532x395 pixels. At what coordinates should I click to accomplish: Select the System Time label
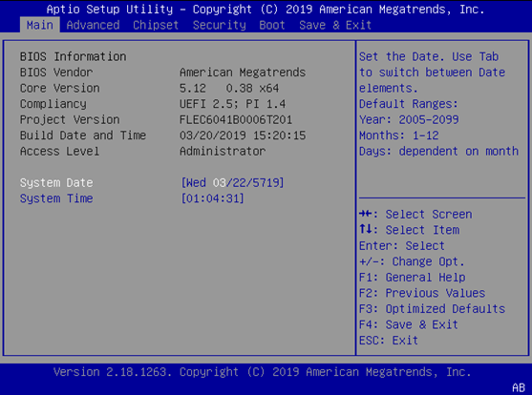click(56, 198)
